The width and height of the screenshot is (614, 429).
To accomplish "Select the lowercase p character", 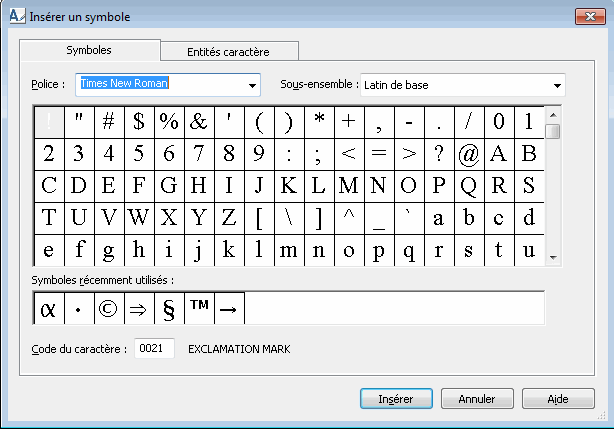I will coord(379,251).
